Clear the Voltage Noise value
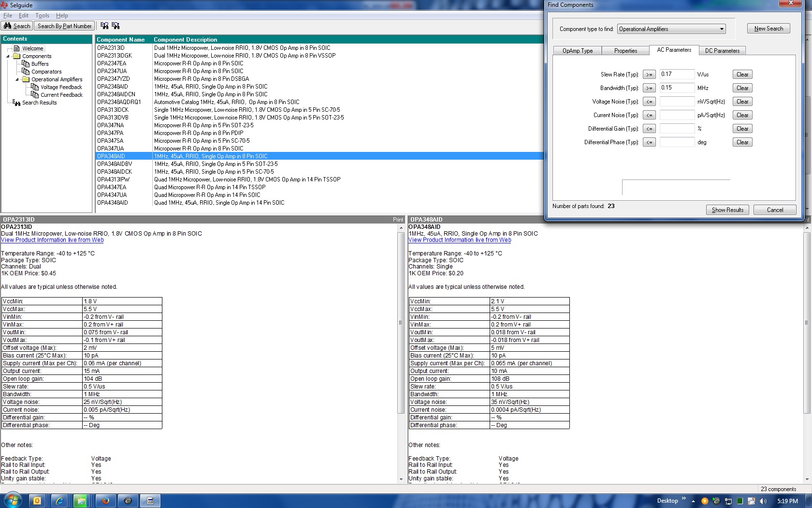The width and height of the screenshot is (812, 508). 742,102
